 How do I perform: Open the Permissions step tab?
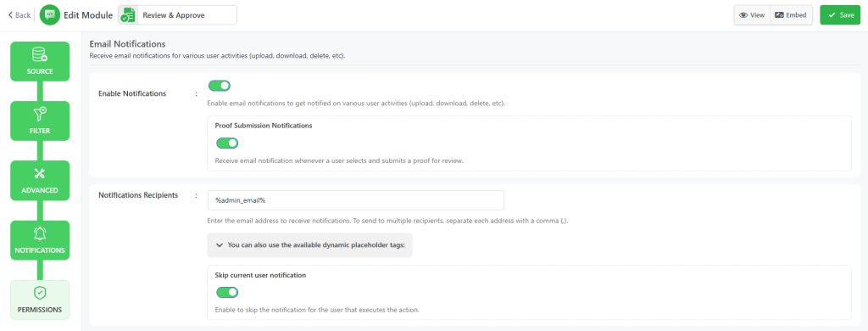point(40,300)
